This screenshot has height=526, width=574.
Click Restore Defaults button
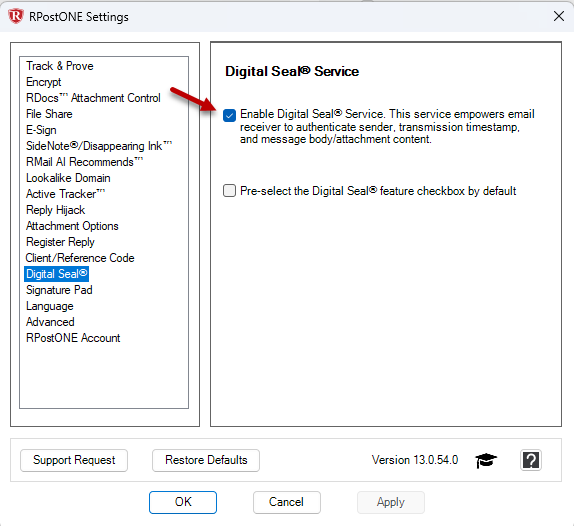206,460
